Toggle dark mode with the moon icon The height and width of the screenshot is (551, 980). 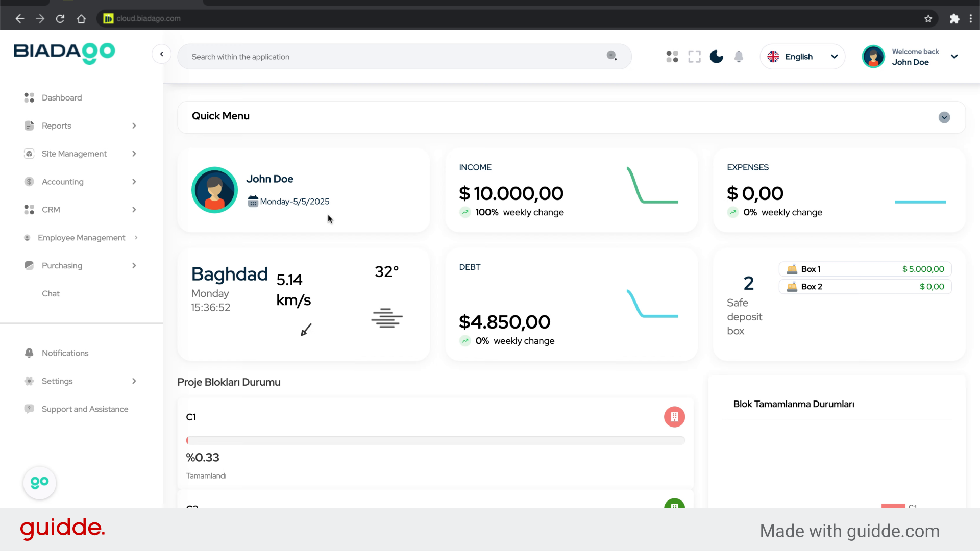(x=716, y=57)
